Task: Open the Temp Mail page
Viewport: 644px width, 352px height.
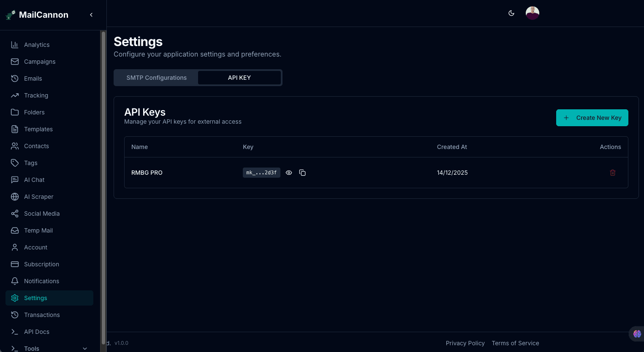Action: 49,230
